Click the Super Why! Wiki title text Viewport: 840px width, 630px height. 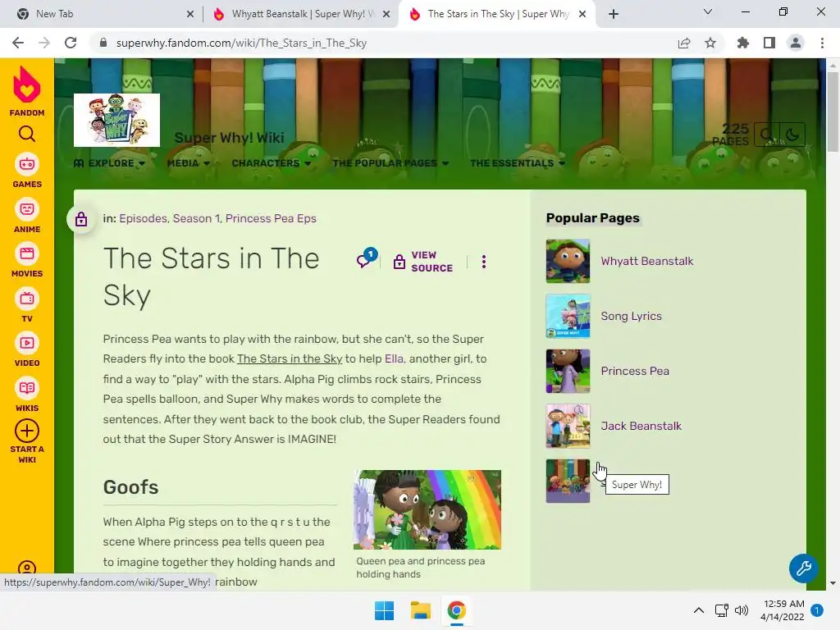pyautogui.click(x=230, y=138)
